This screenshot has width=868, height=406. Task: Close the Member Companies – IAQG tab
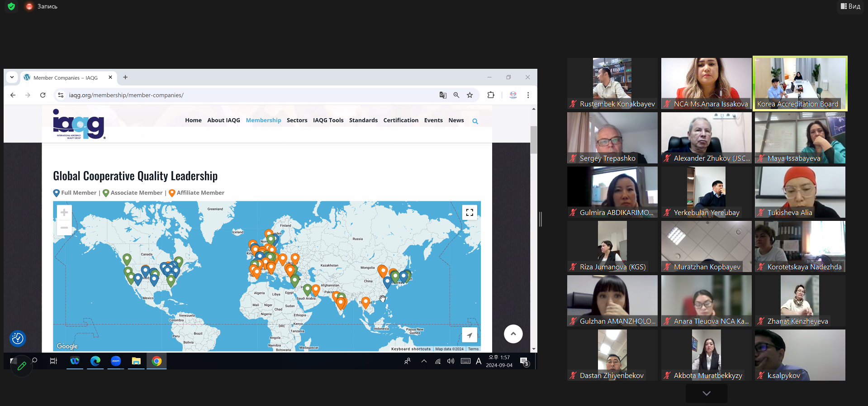pyautogui.click(x=110, y=77)
